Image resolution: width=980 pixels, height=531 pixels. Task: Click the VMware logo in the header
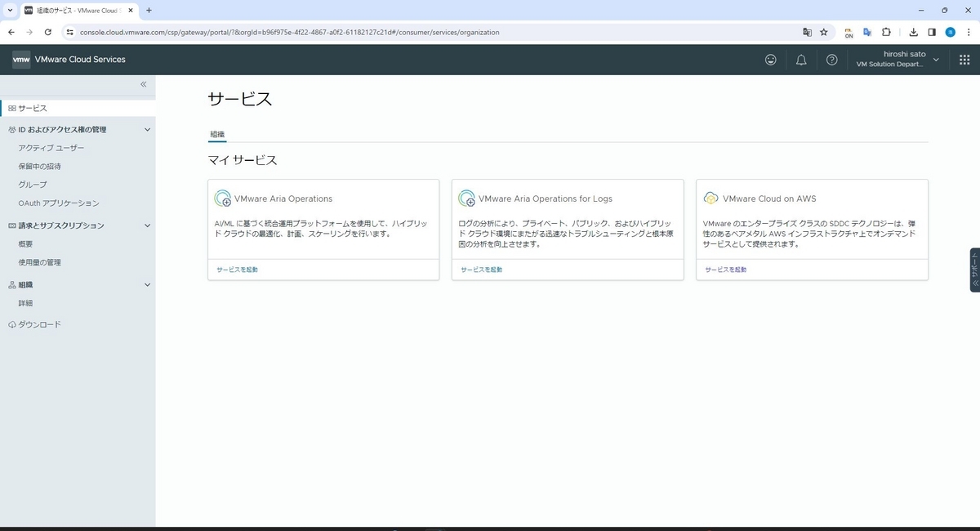click(21, 60)
